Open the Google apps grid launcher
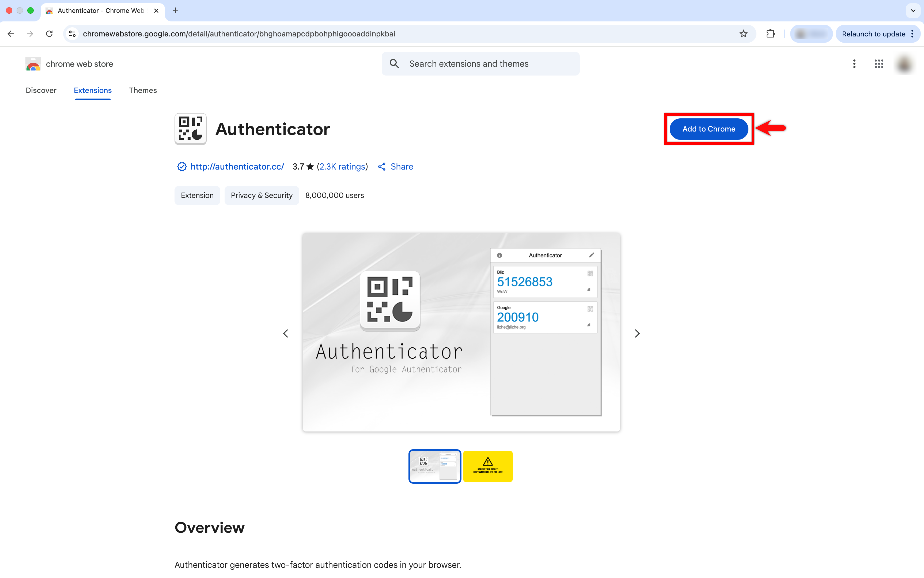The image size is (924, 578). (878, 63)
